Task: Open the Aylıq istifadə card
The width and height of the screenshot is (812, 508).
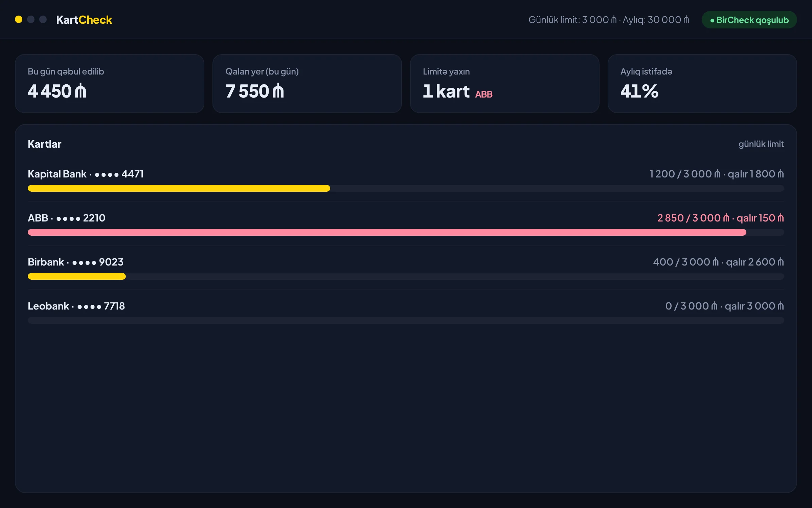Action: click(702, 84)
